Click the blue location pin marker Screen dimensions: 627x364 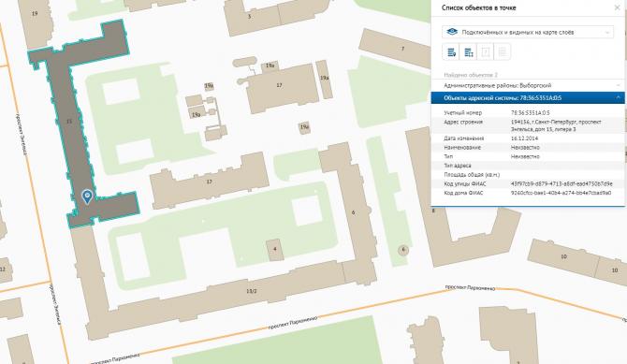[87, 197]
